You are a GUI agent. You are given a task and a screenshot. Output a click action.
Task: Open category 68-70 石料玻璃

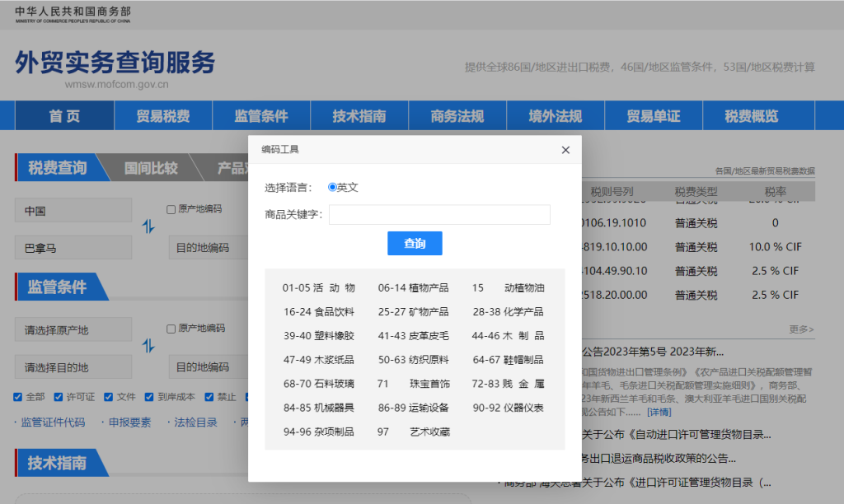tap(319, 384)
